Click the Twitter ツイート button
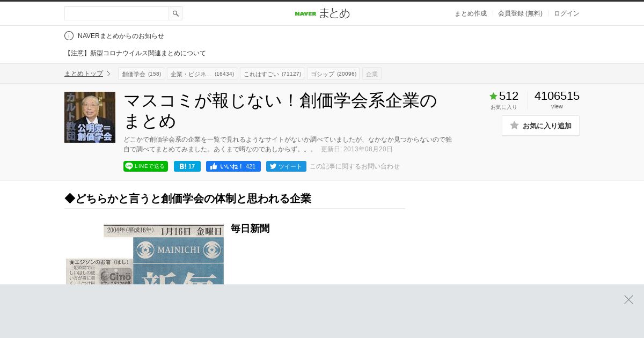Image resolution: width=644 pixels, height=338 pixels. pos(286,166)
